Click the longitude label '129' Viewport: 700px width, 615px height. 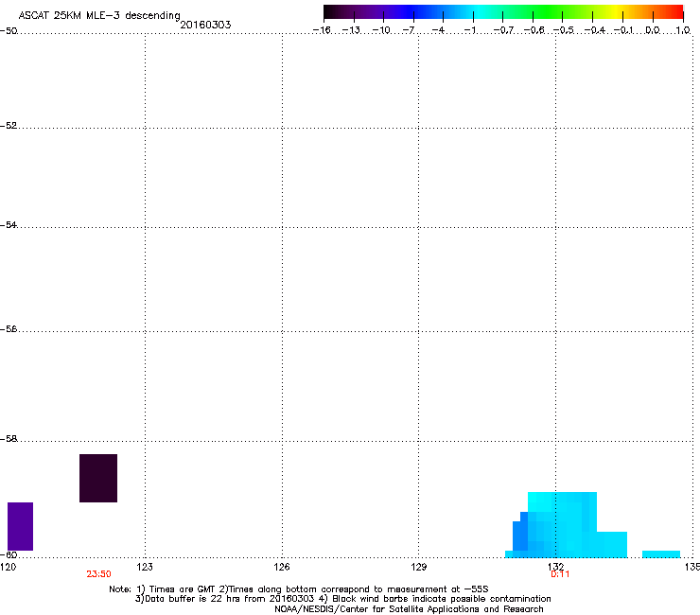(x=418, y=567)
